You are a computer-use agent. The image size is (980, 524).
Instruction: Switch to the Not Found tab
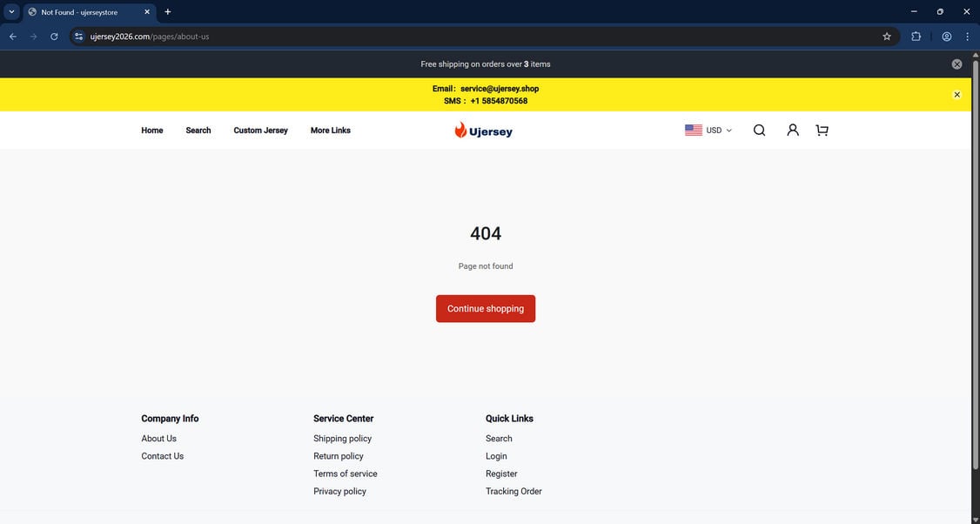(x=78, y=11)
